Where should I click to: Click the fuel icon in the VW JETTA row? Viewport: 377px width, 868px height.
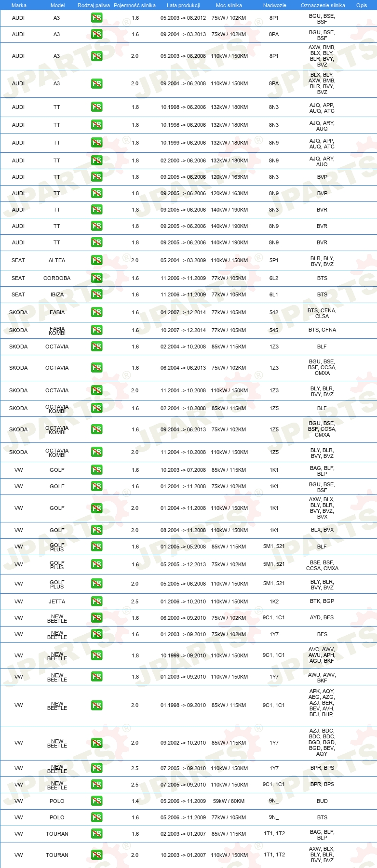96,601
